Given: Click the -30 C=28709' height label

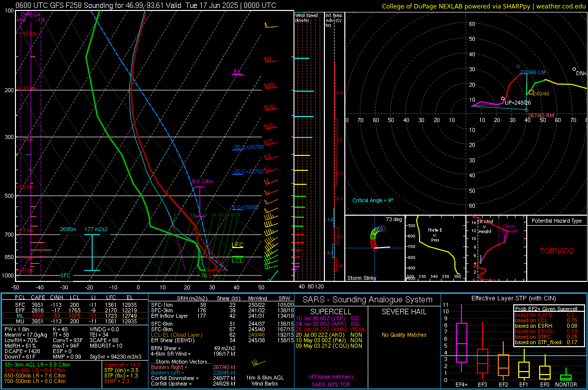Looking at the screenshot, I should tap(248, 147).
